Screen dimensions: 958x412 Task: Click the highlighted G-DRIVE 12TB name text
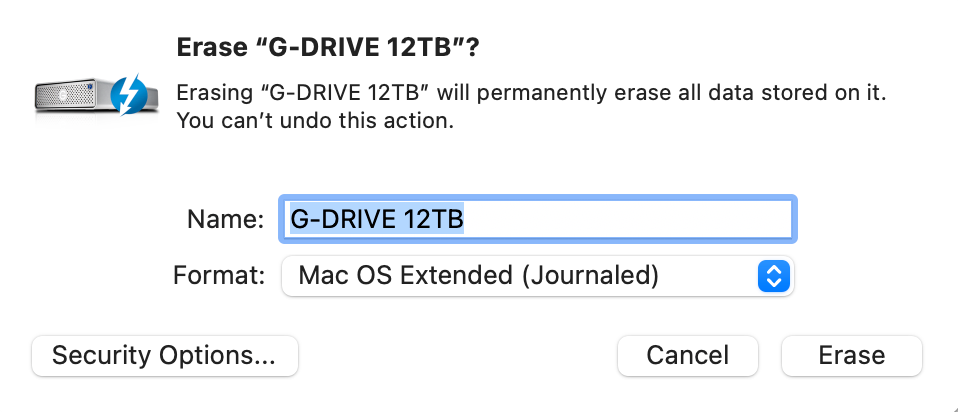tap(376, 219)
